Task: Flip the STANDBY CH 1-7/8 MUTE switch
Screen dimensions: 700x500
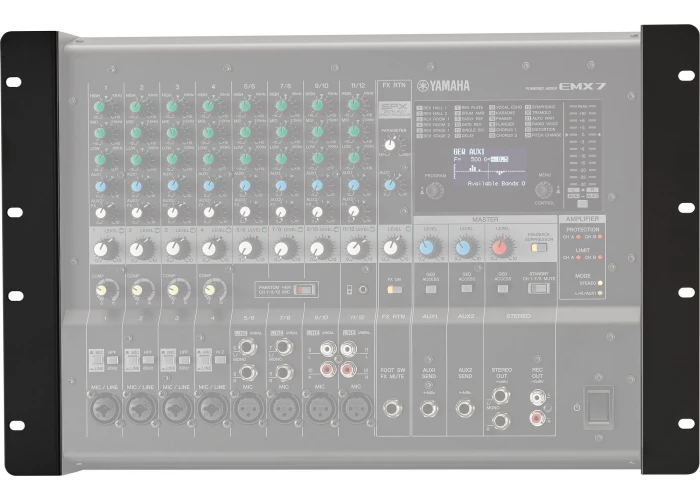Action: 539,288
